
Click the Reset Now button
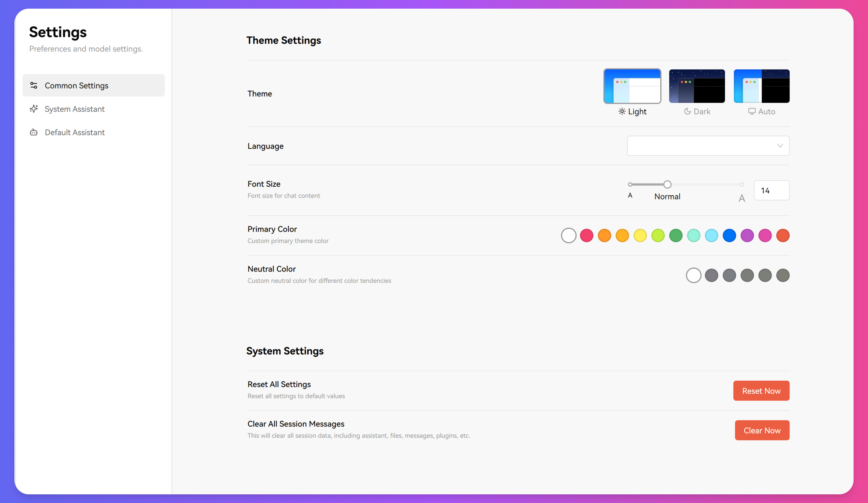(x=761, y=391)
